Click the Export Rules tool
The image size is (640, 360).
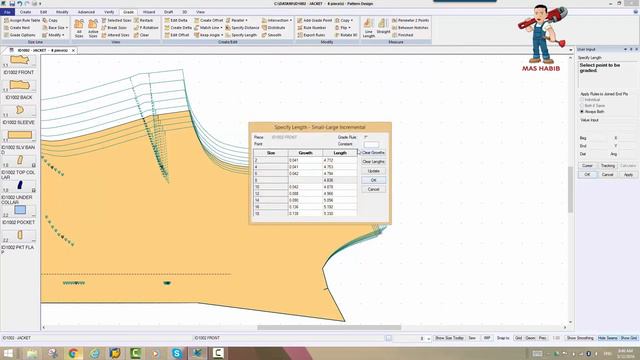(x=311, y=35)
